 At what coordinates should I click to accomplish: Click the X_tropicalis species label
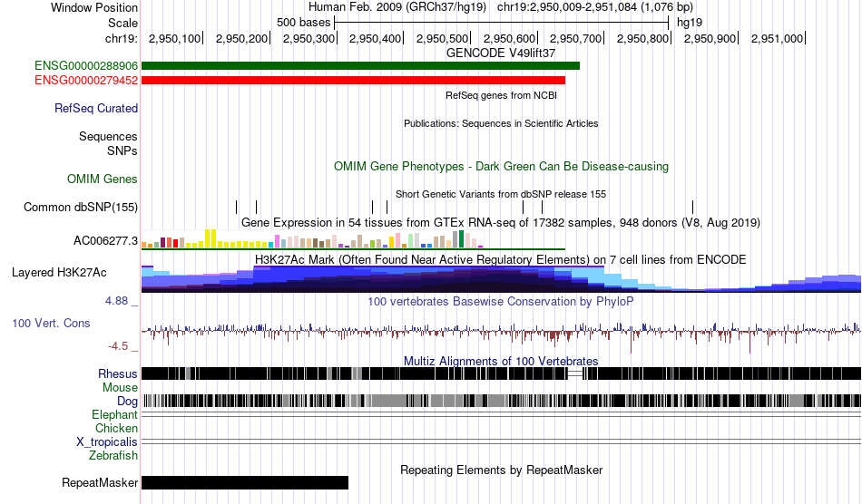coord(107,442)
